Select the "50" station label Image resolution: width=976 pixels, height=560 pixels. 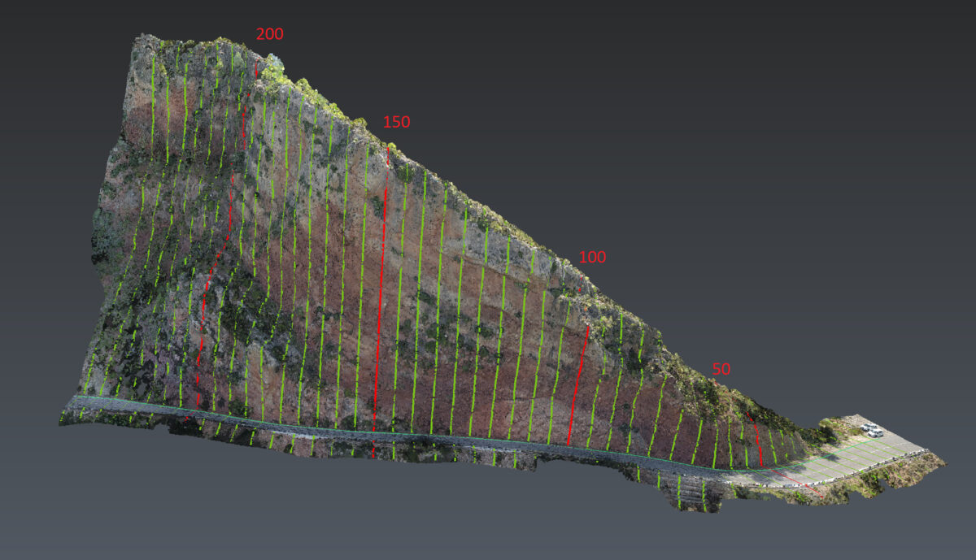721,369
